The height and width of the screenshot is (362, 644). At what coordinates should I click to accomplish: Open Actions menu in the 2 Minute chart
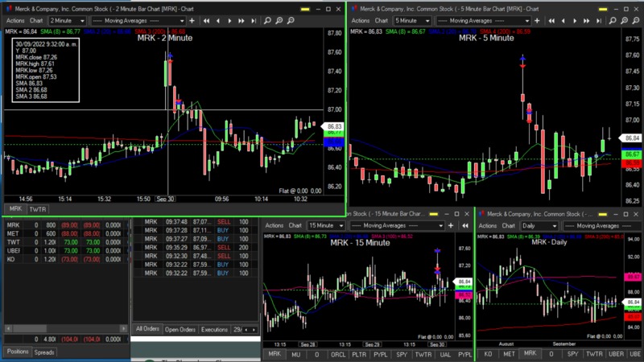(x=14, y=20)
